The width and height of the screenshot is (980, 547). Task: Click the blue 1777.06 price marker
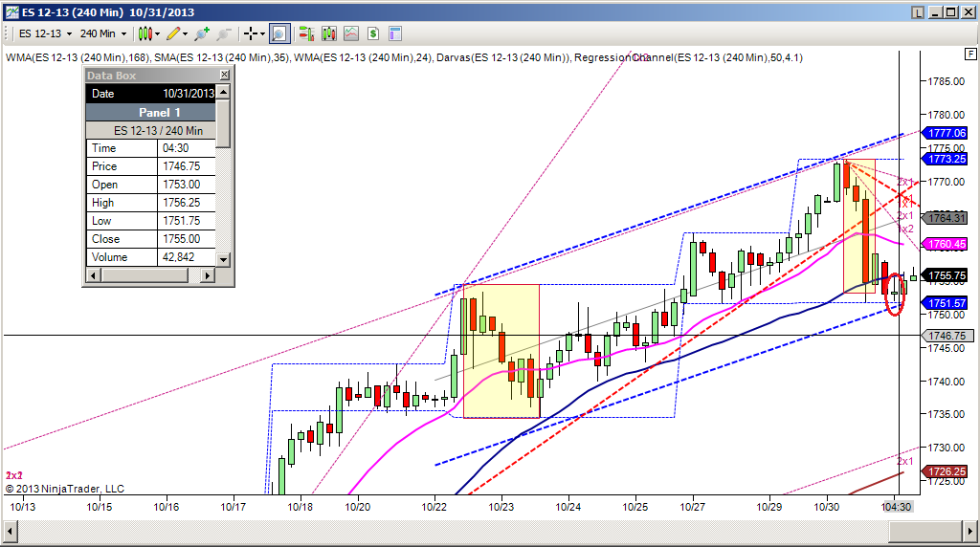click(945, 133)
